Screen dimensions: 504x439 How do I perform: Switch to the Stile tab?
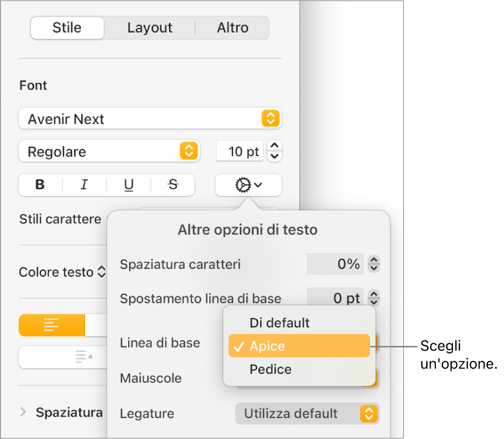[67, 28]
